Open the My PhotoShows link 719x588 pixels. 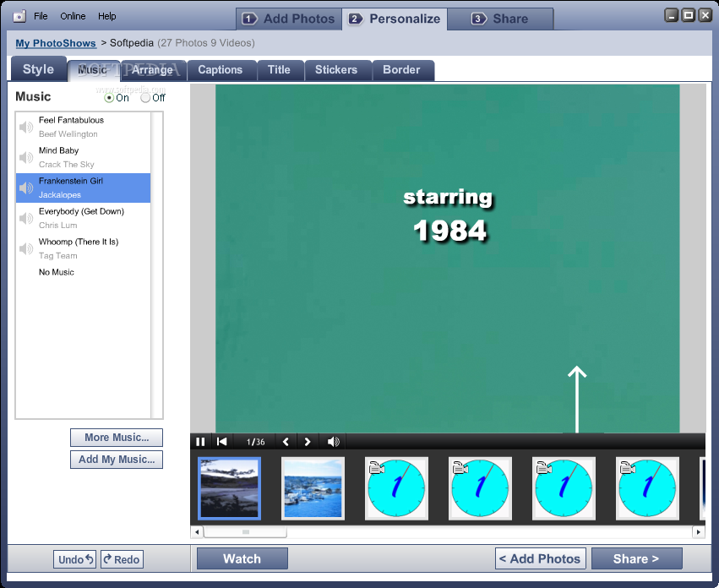[56, 43]
